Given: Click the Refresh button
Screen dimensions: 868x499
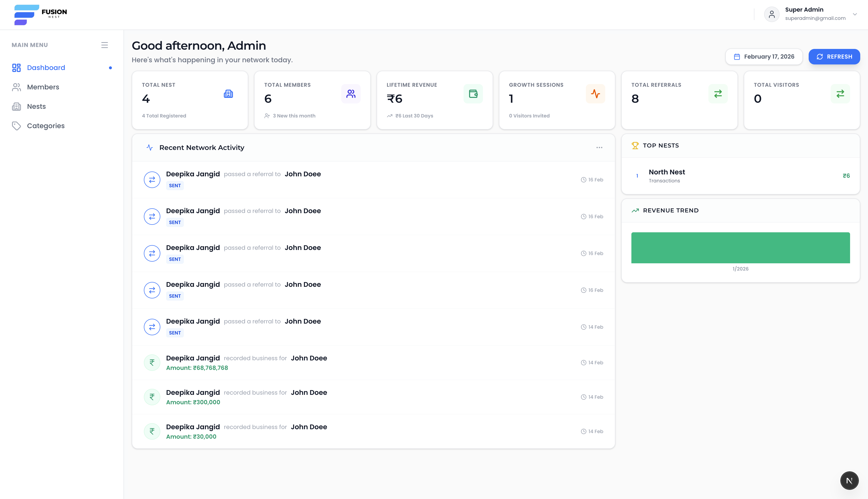Looking at the screenshot, I should [x=834, y=56].
